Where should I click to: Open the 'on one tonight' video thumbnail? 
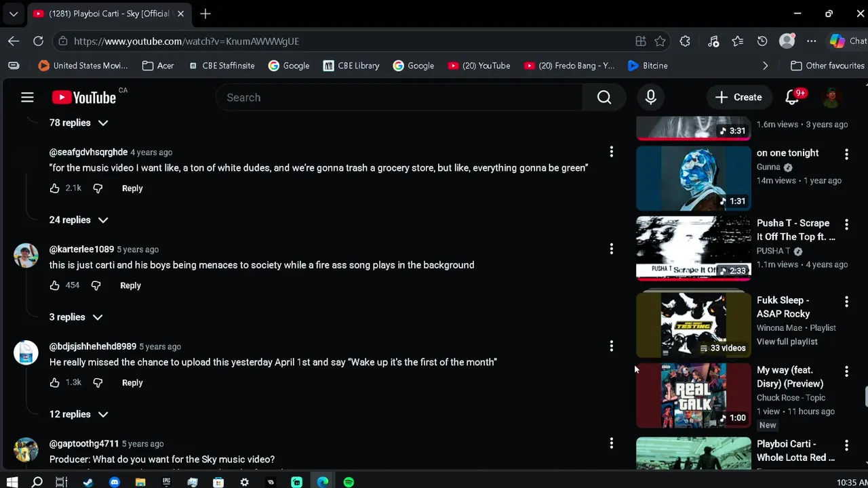(694, 178)
